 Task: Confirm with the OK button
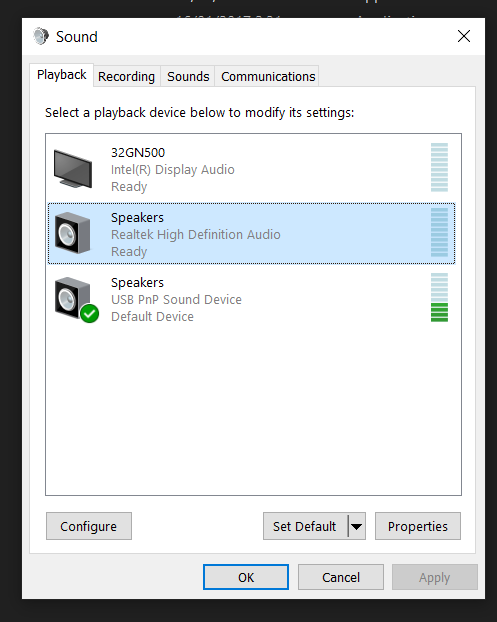246,577
